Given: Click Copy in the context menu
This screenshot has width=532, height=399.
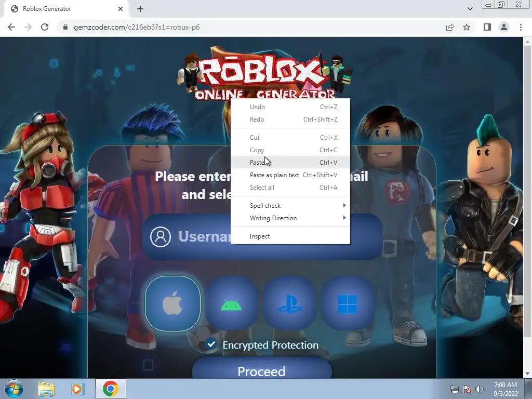Looking at the screenshot, I should [x=290, y=150].
